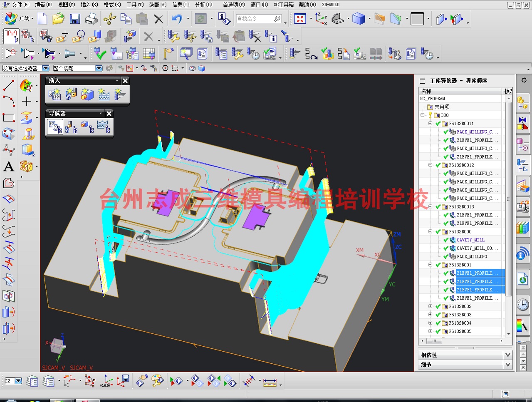532x402 pixels.
Task: Open the clock History tab in resource bar
Action: click(523, 305)
